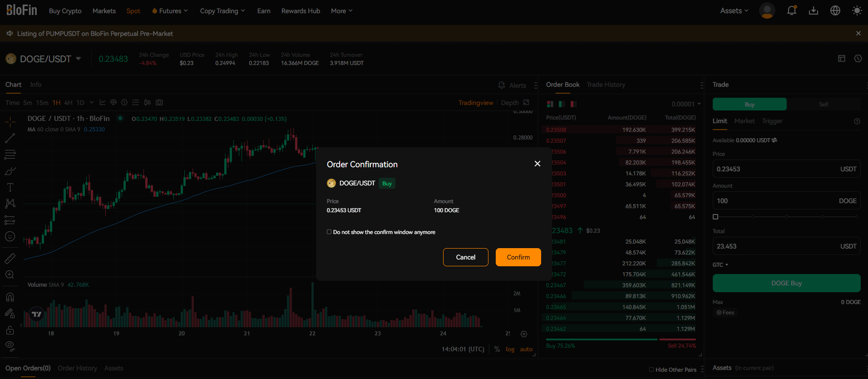Viewport: 868px width, 379px height.
Task: Open the 0.00001 price precision dropdown
Action: coord(686,104)
